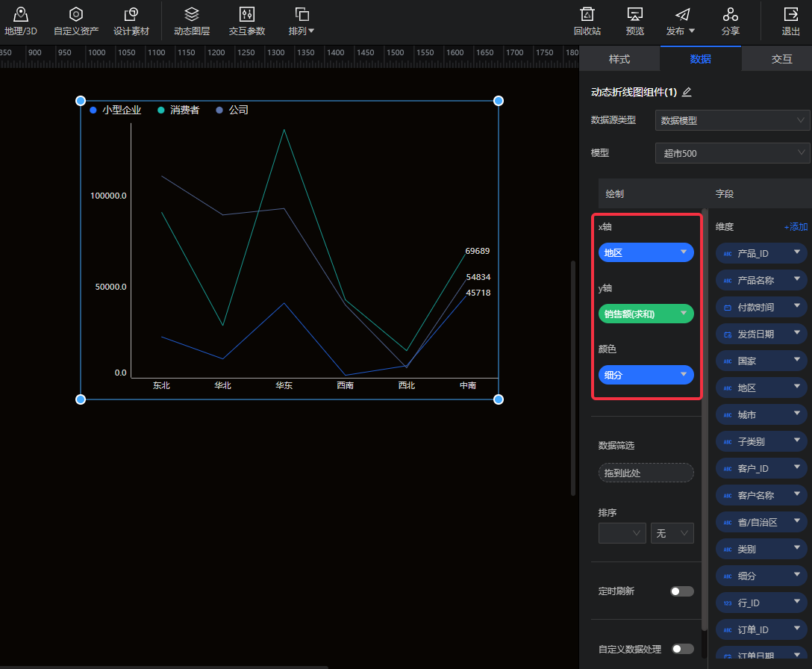
Task: Toggle 自定义数据处理 custom data processing
Action: coord(681,649)
